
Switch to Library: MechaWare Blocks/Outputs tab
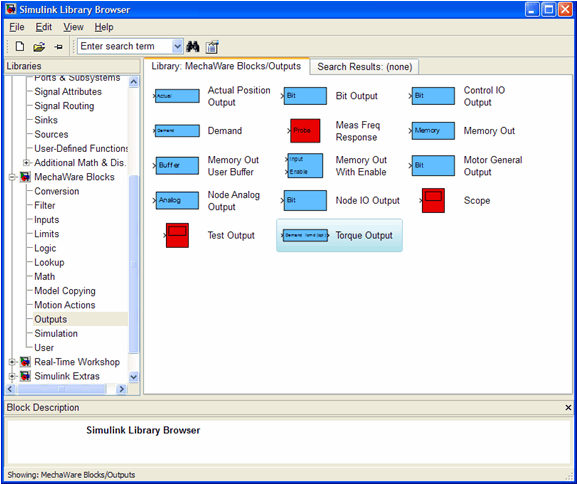click(226, 66)
